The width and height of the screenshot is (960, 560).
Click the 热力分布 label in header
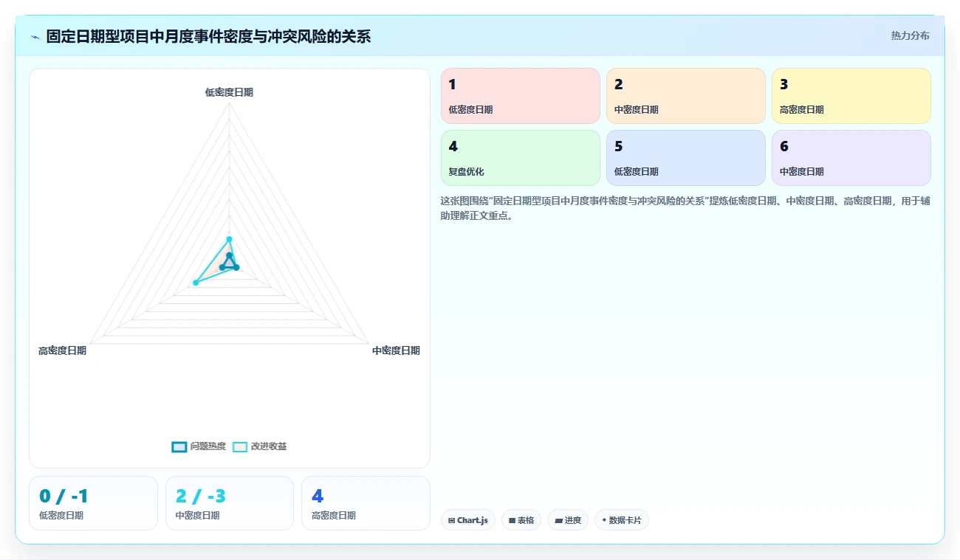coord(910,35)
